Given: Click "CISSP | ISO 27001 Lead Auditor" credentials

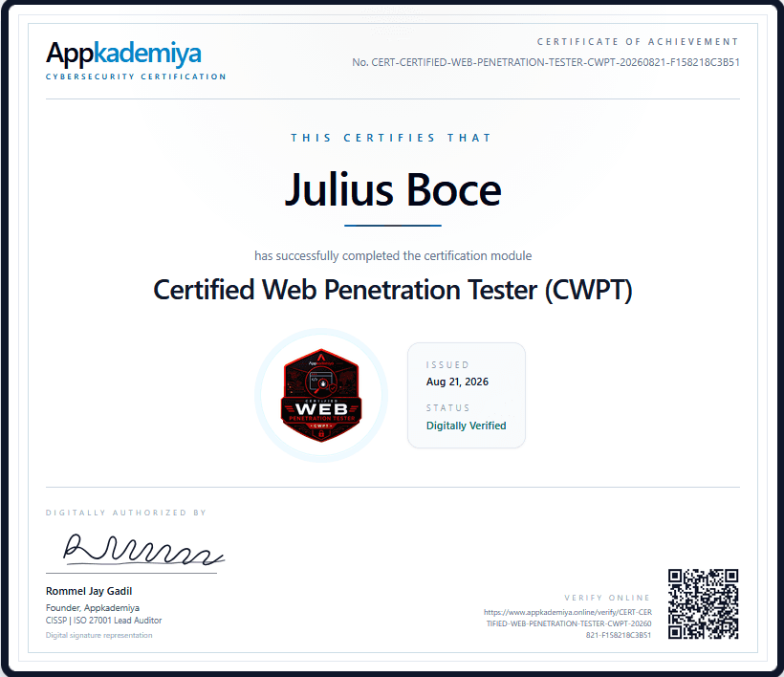Looking at the screenshot, I should (x=104, y=621).
